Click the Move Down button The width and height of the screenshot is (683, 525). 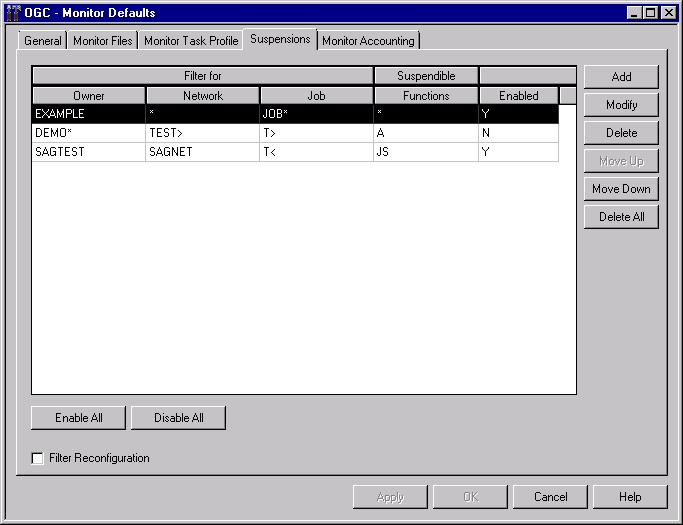[x=621, y=189]
